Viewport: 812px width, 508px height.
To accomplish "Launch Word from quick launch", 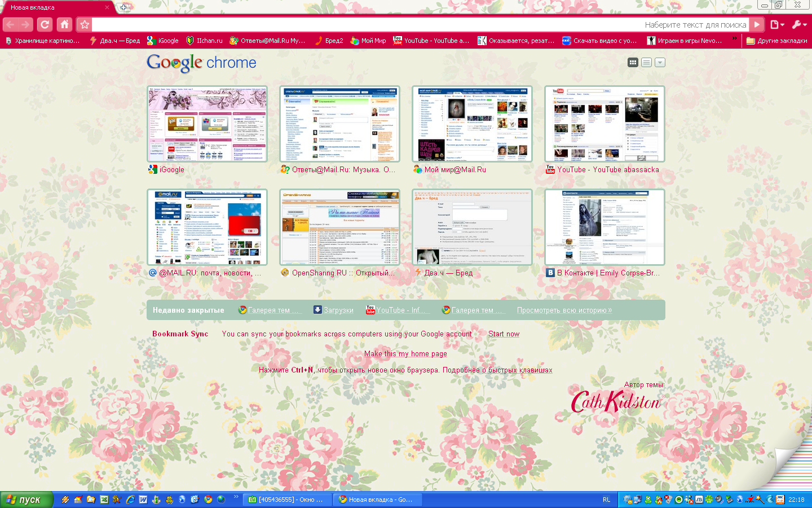I will [x=143, y=500].
